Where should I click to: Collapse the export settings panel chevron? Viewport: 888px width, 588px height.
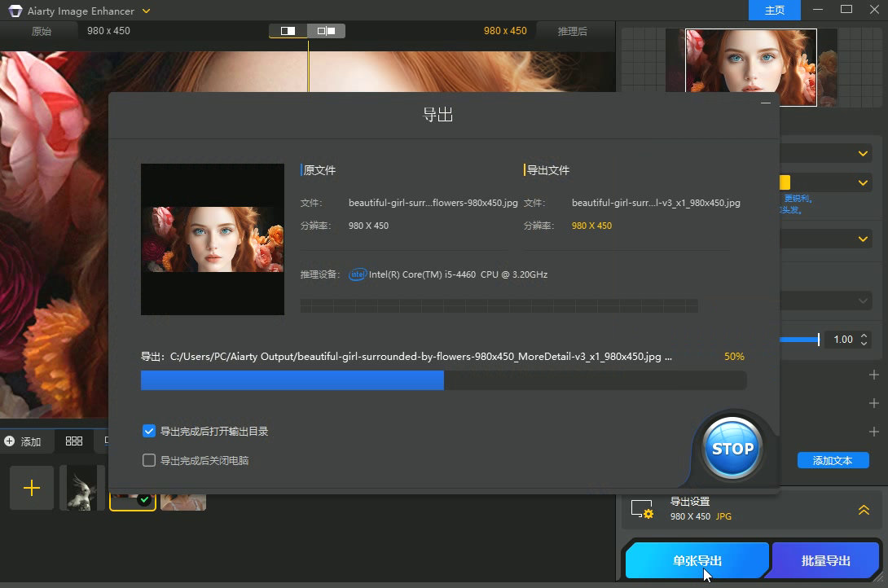point(864,510)
